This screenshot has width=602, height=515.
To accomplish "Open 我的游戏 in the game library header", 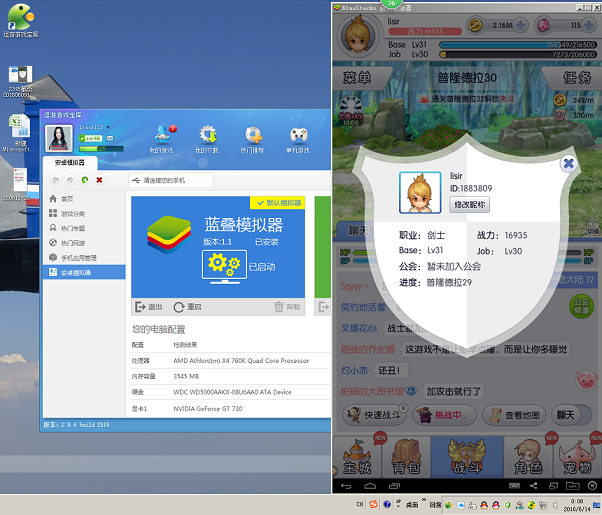I will click(163, 139).
